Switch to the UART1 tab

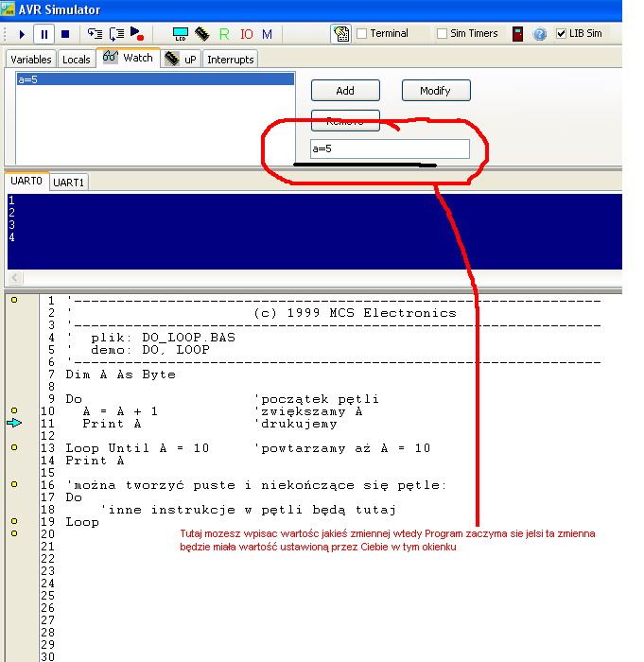(x=68, y=183)
